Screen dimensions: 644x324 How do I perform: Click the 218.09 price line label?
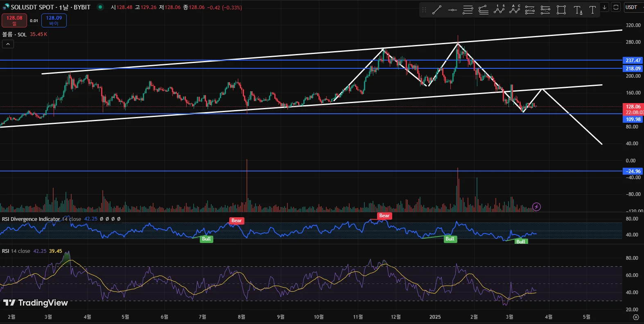[633, 69]
